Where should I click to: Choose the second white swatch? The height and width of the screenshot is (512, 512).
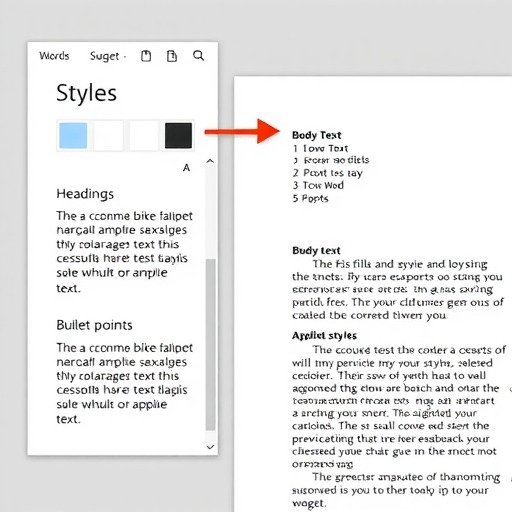[x=108, y=135]
